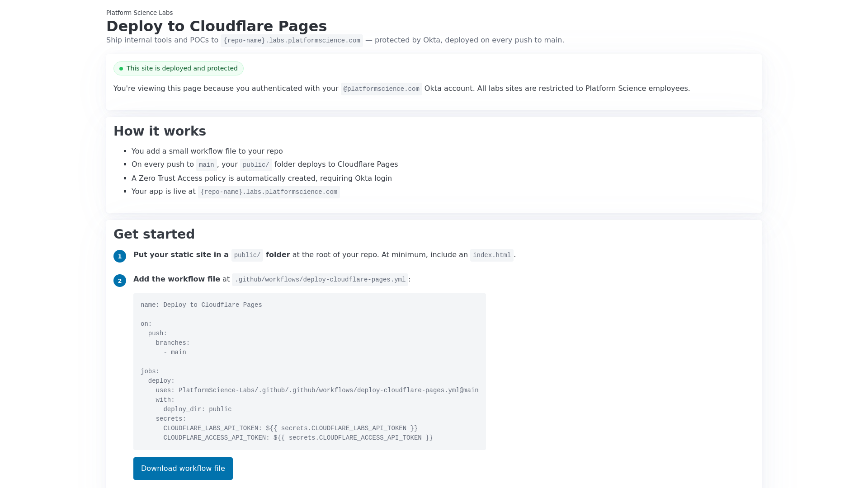The width and height of the screenshot is (868, 488).
Task: Click the 'branches:' line in the YAML
Action: 173,343
